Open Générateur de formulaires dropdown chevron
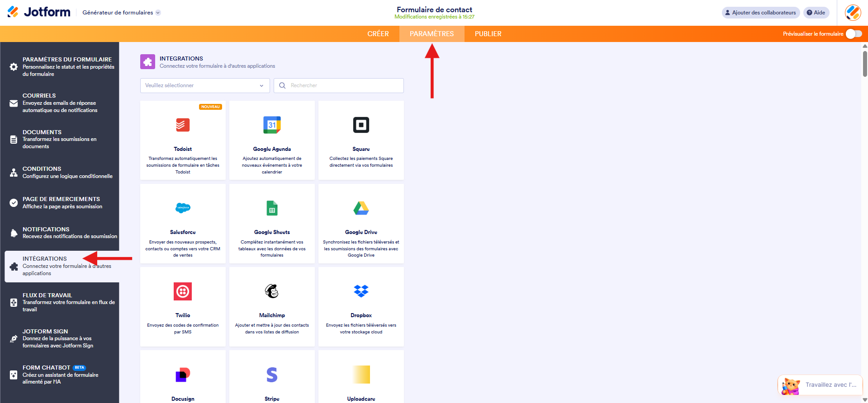The image size is (868, 403). coord(158,13)
